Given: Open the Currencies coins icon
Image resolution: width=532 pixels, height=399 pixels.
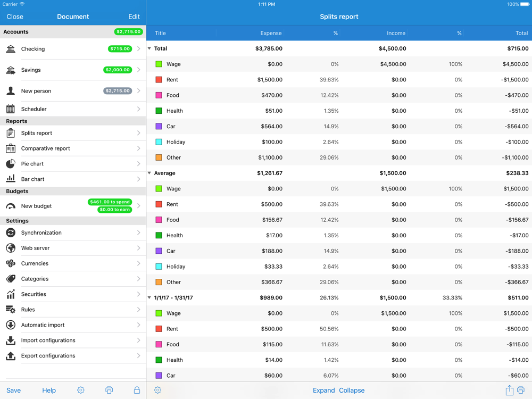Looking at the screenshot, I should [x=11, y=263].
